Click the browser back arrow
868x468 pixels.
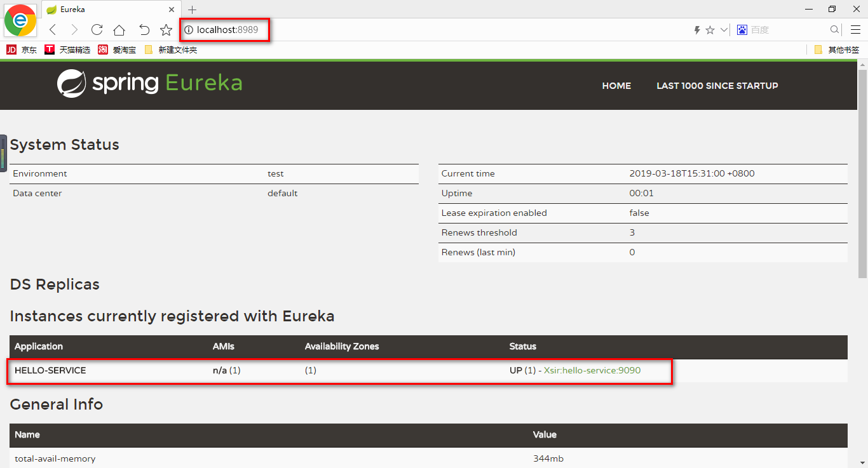53,30
